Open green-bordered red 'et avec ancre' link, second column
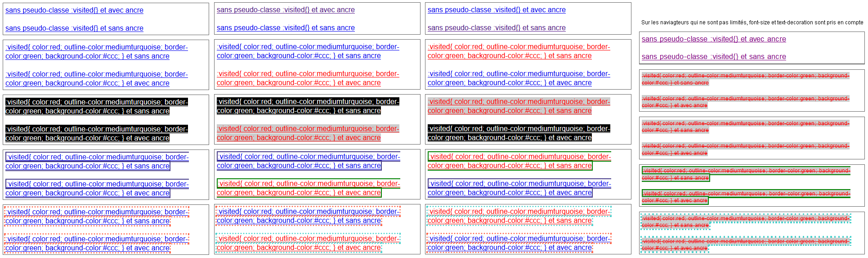868x258 pixels. click(x=309, y=188)
